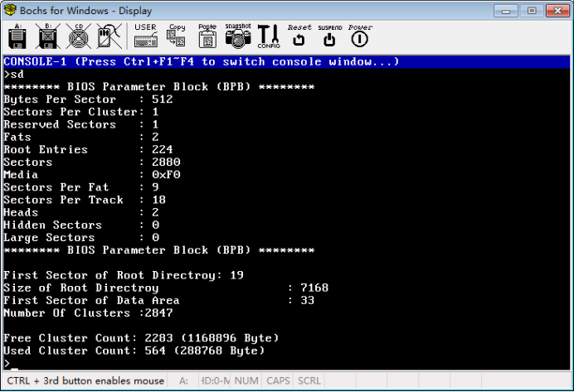
Task: Click the floppy B: drive icon
Action: pyautogui.click(x=48, y=36)
